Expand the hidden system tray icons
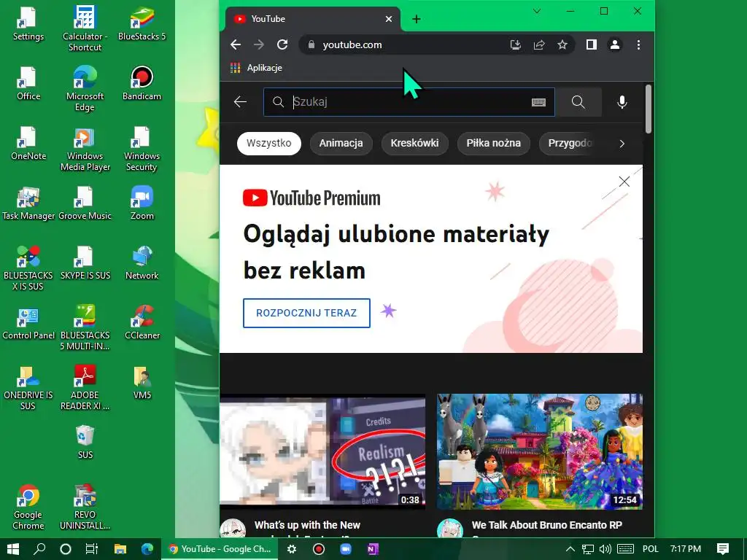The width and height of the screenshot is (747, 560). click(570, 549)
